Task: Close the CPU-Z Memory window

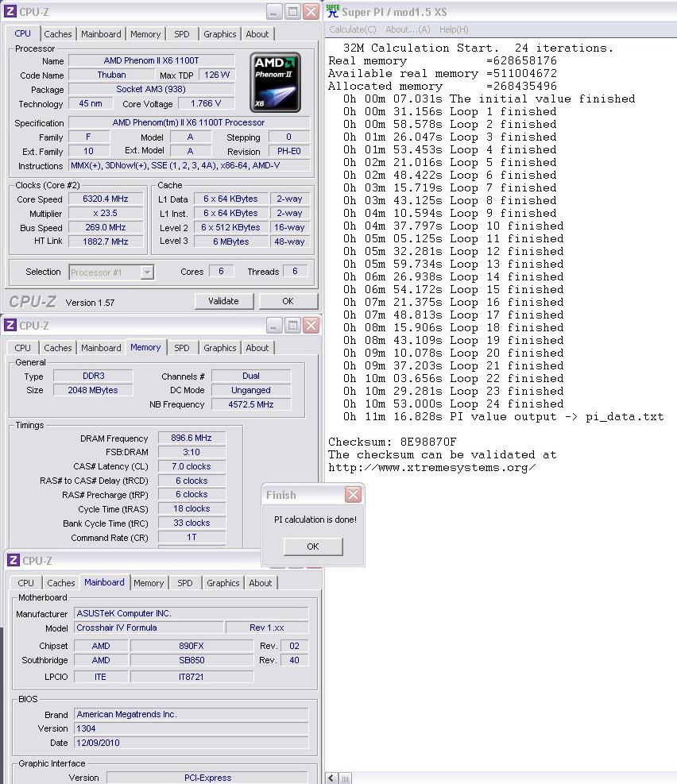Action: point(311,326)
